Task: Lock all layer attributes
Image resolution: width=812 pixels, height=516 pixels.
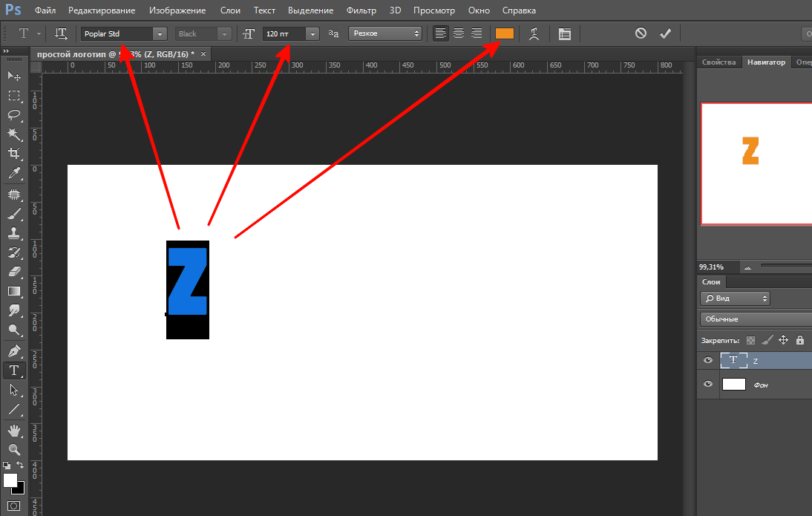Action: tap(800, 340)
